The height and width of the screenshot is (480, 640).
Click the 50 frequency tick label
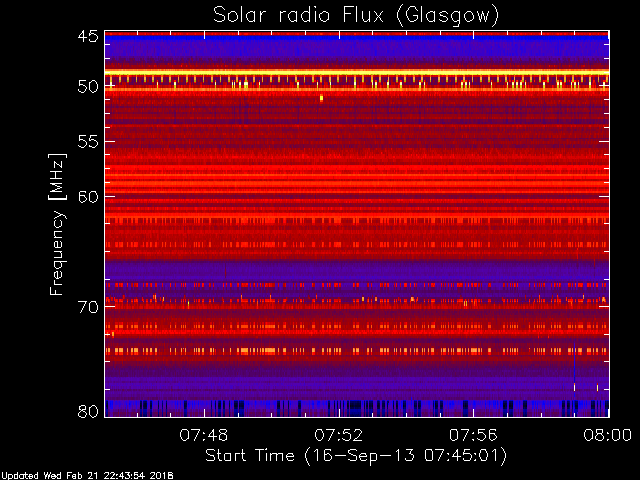click(x=88, y=87)
